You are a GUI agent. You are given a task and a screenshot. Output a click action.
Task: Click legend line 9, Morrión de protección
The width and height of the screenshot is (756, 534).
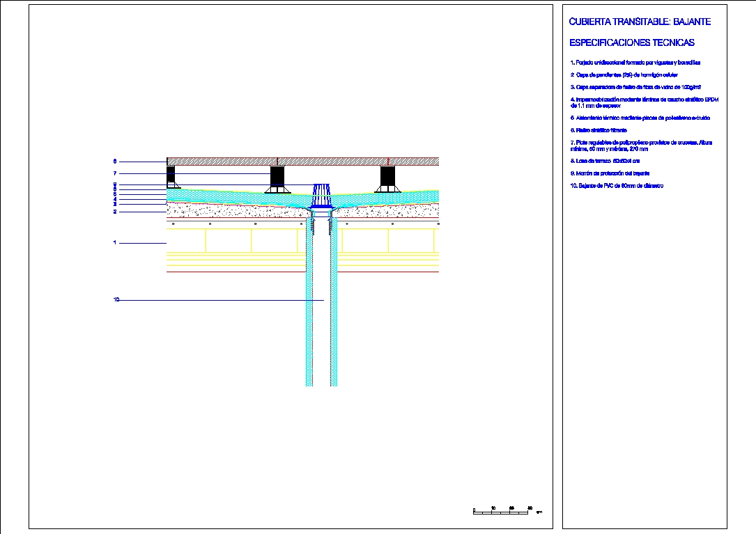(610, 173)
